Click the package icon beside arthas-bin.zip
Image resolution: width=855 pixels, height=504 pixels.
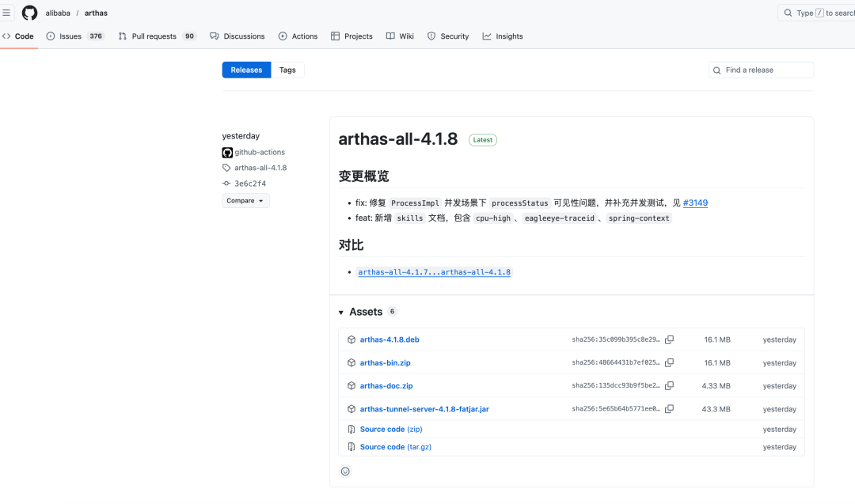pyautogui.click(x=351, y=363)
